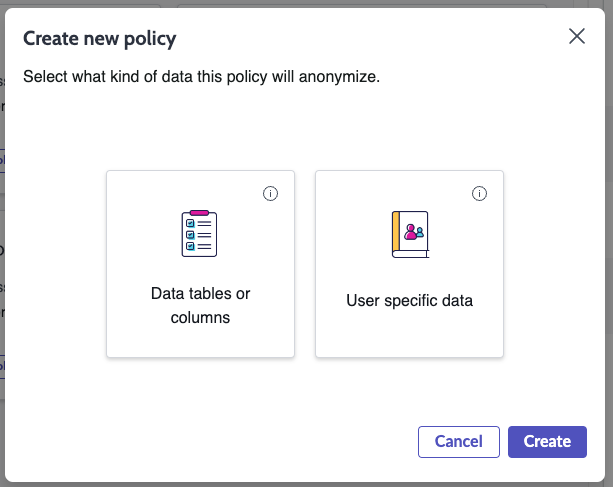
Task: Click first checked box in clipboard icon
Action: (190, 224)
